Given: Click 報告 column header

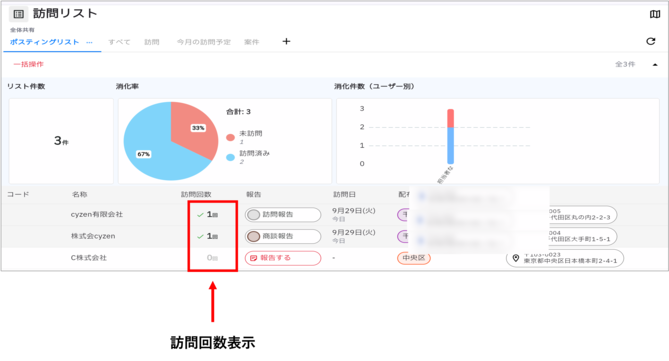Looking at the screenshot, I should click(x=253, y=195).
